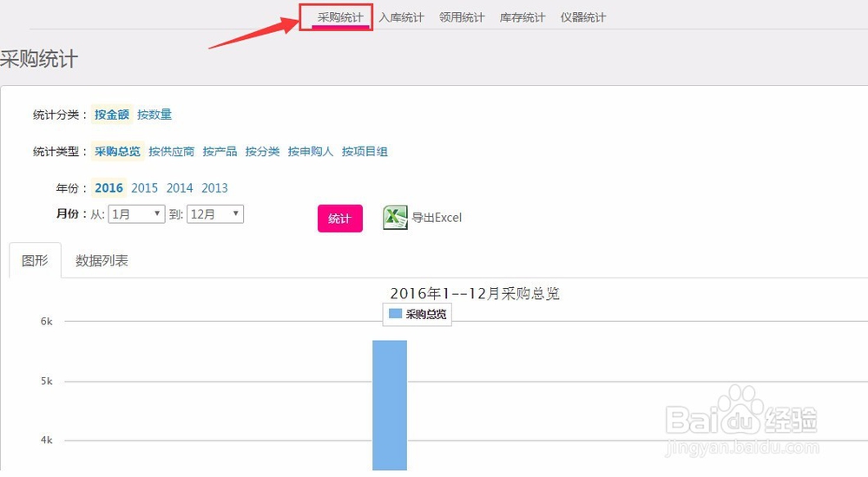Open the end month dropdown showing 12月
This screenshot has width=868, height=477.
pyautogui.click(x=215, y=214)
